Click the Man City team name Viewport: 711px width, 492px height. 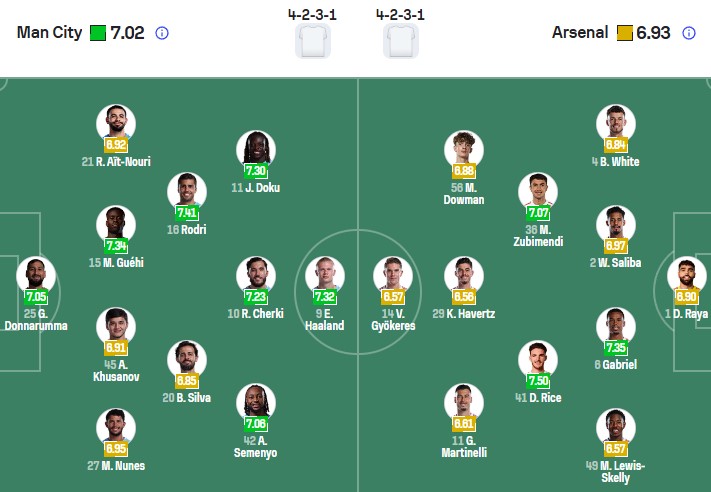[50, 32]
